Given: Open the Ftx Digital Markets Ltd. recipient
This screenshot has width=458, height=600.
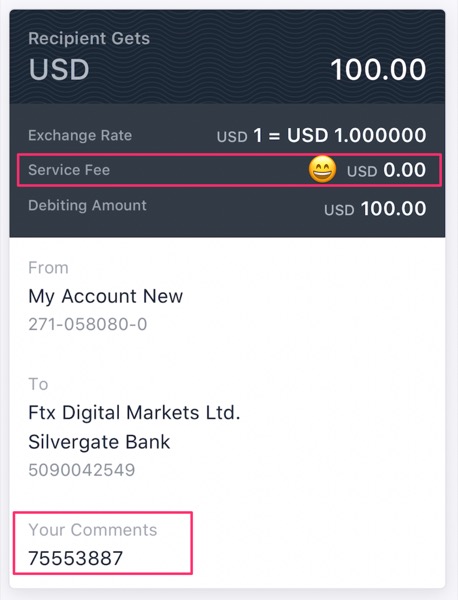Looking at the screenshot, I should [134, 413].
